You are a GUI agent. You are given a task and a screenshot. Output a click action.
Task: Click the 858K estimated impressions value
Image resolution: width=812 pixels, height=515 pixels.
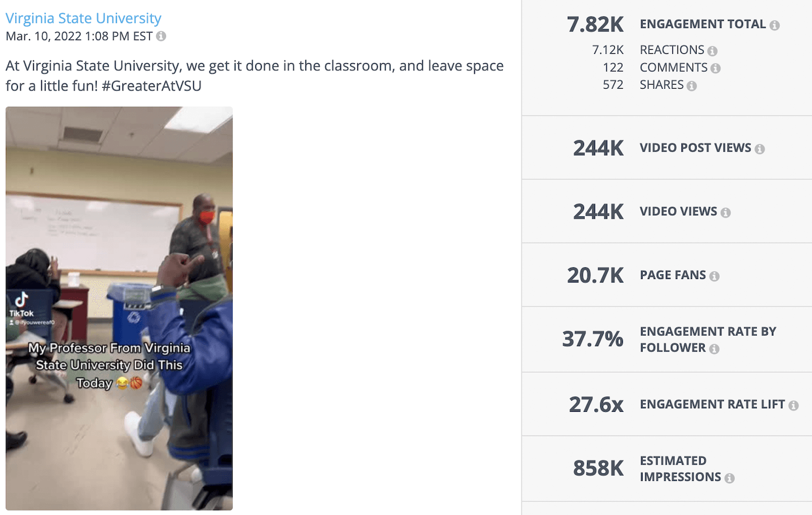click(x=598, y=468)
